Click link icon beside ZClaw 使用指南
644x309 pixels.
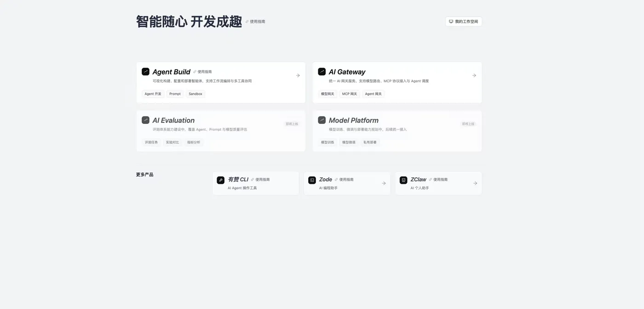pyautogui.click(x=431, y=180)
